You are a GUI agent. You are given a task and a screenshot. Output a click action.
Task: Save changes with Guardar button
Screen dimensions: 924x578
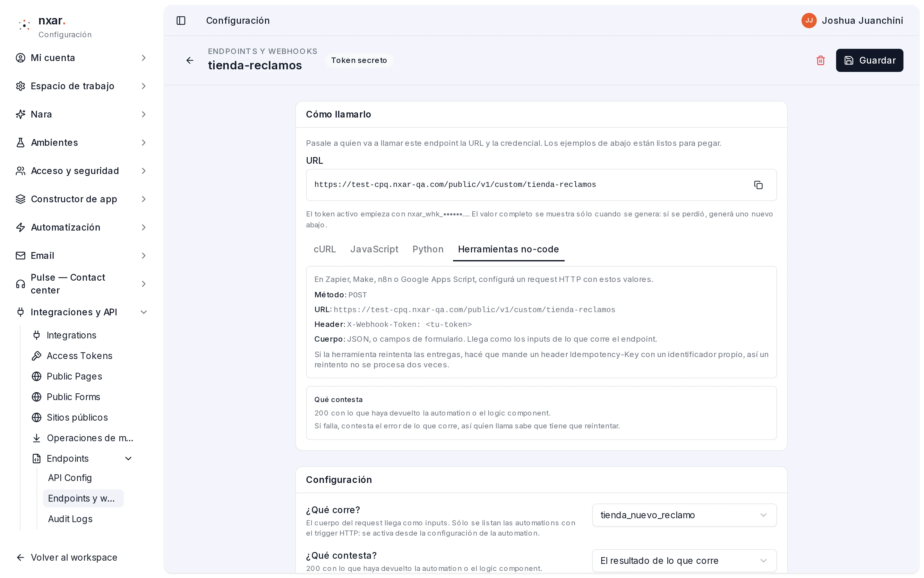pos(869,60)
